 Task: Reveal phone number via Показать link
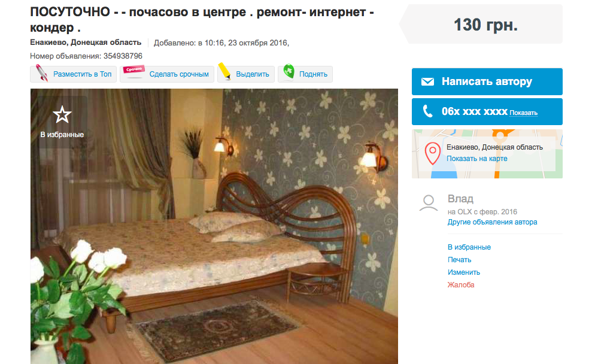coord(523,113)
